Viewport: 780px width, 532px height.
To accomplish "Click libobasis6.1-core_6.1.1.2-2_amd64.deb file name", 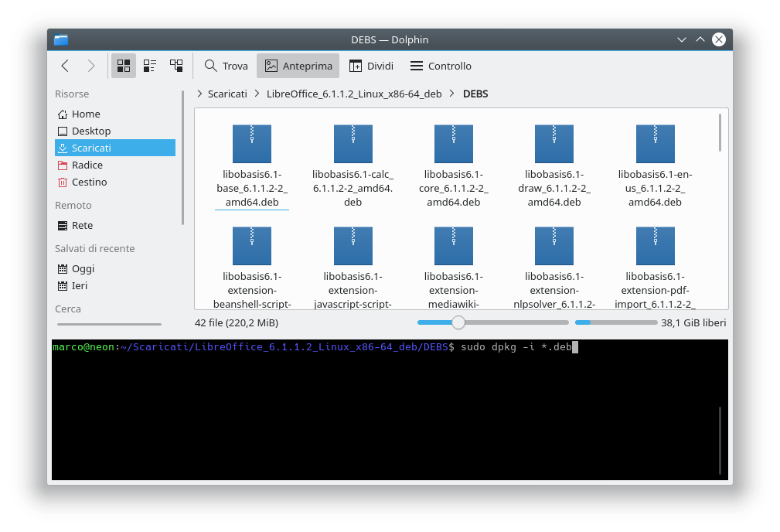I will [x=454, y=189].
